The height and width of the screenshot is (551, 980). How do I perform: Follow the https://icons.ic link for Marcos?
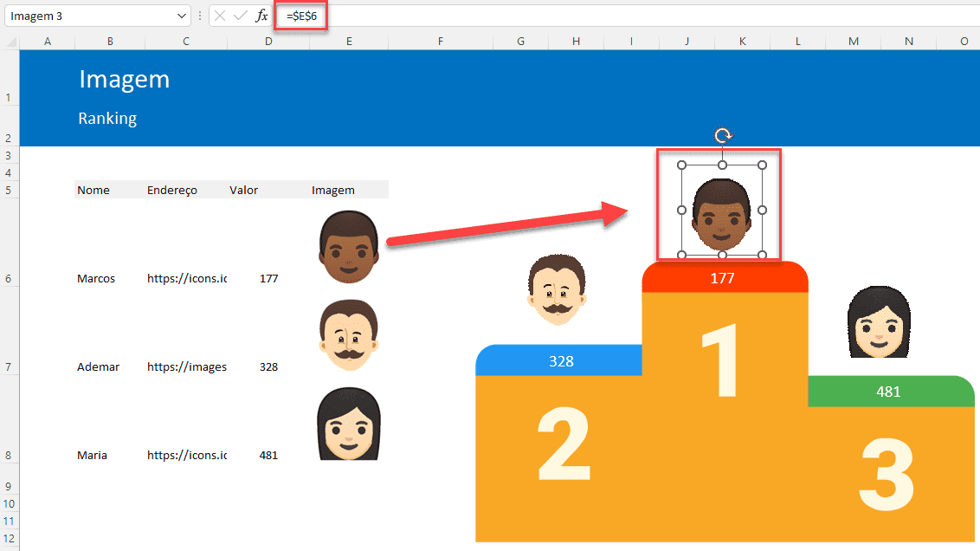pyautogui.click(x=186, y=278)
